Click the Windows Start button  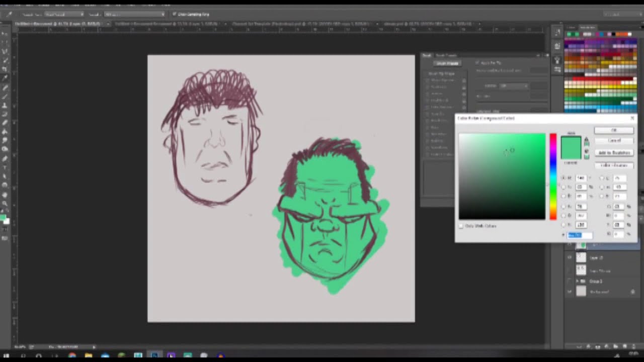(6, 356)
